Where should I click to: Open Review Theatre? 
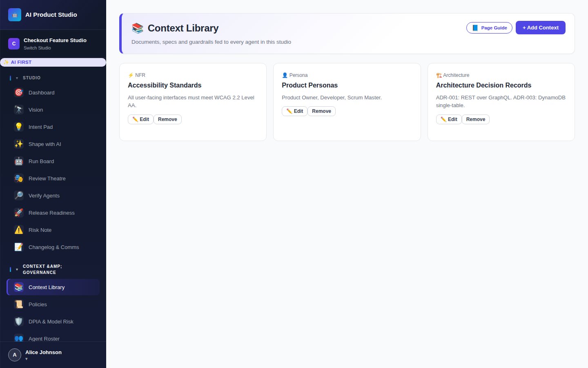[53, 178]
